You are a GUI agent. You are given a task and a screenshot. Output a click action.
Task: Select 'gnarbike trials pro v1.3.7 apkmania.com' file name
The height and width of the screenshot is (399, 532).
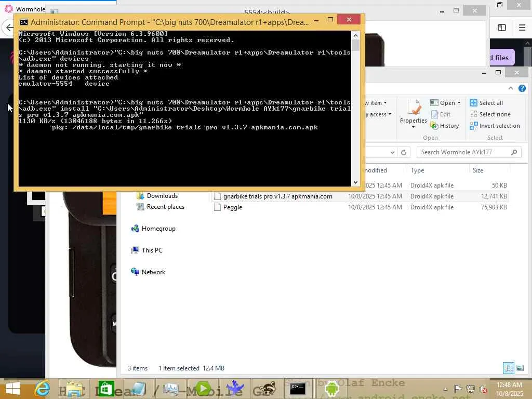click(x=277, y=196)
